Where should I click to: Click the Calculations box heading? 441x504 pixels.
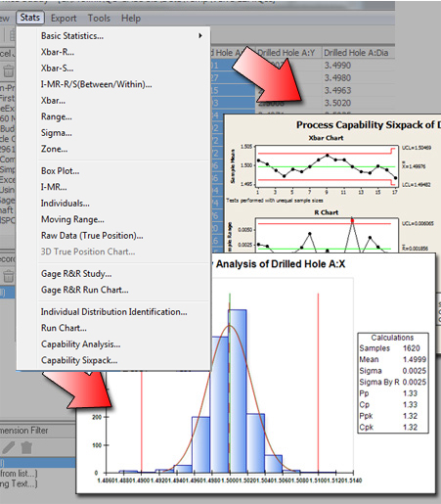tap(392, 338)
